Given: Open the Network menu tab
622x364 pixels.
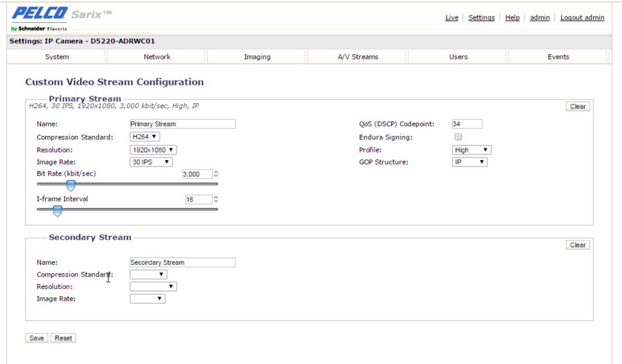Looking at the screenshot, I should [157, 57].
